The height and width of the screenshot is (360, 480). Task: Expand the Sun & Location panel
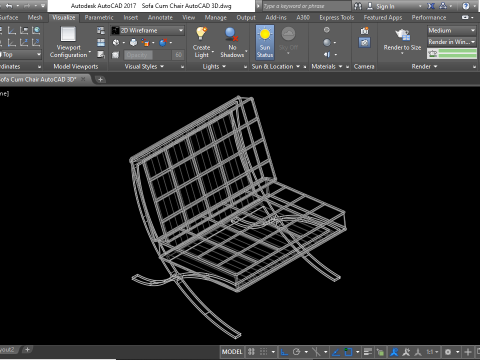(276, 66)
